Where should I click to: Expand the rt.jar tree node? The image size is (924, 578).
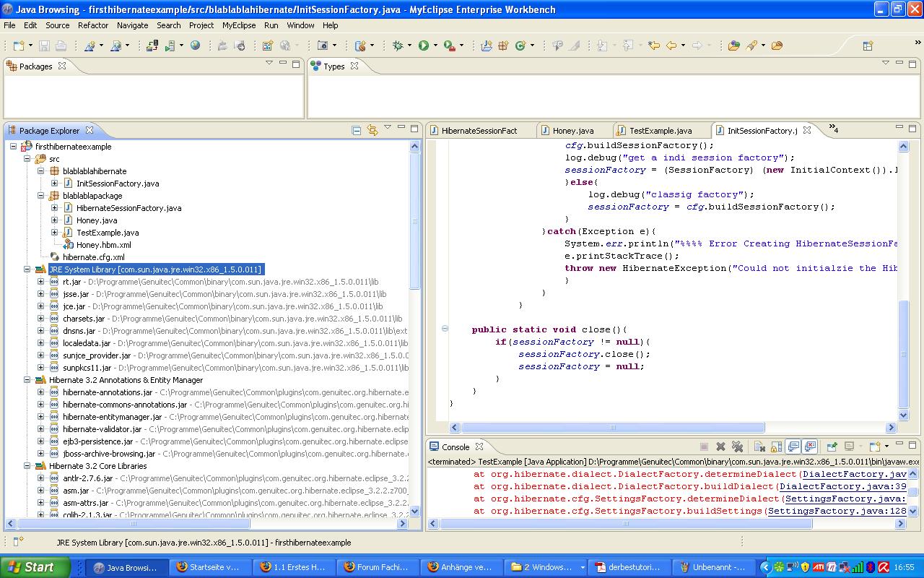tap(41, 282)
